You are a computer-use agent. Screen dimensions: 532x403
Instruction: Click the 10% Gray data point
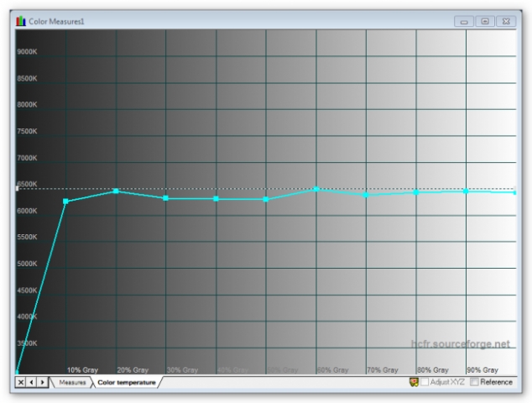click(66, 201)
